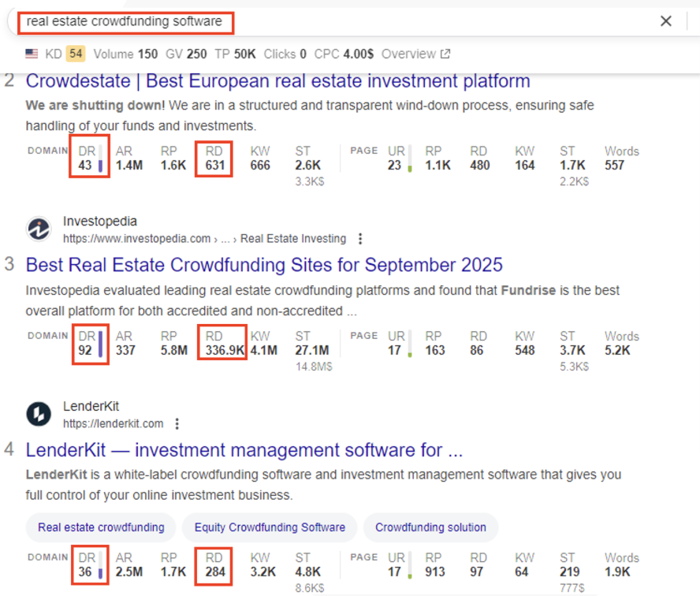Click LenderKit page RP value 913

(435, 572)
